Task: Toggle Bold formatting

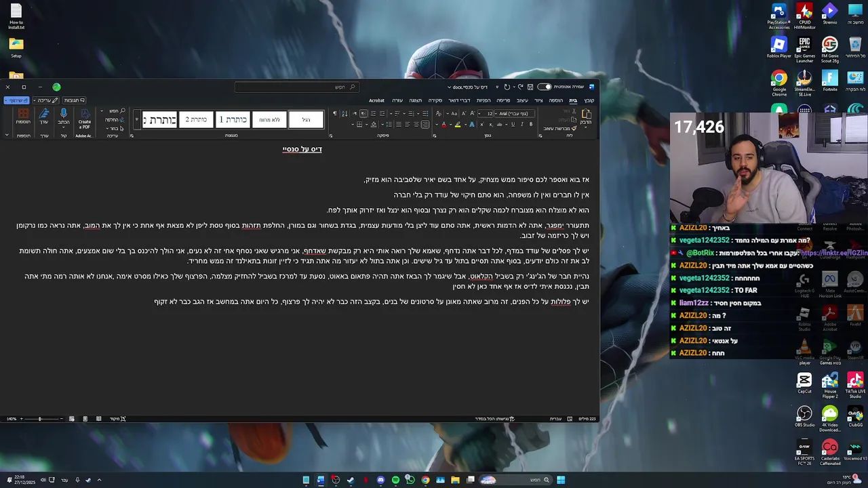Action: 531,125
